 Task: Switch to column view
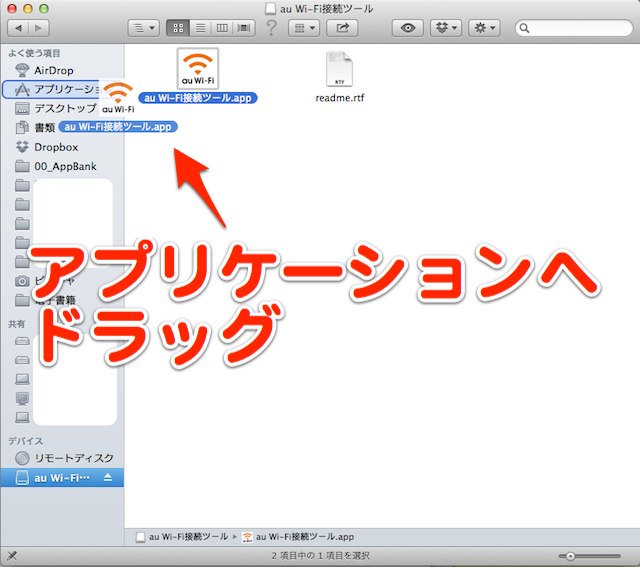pyautogui.click(x=222, y=28)
